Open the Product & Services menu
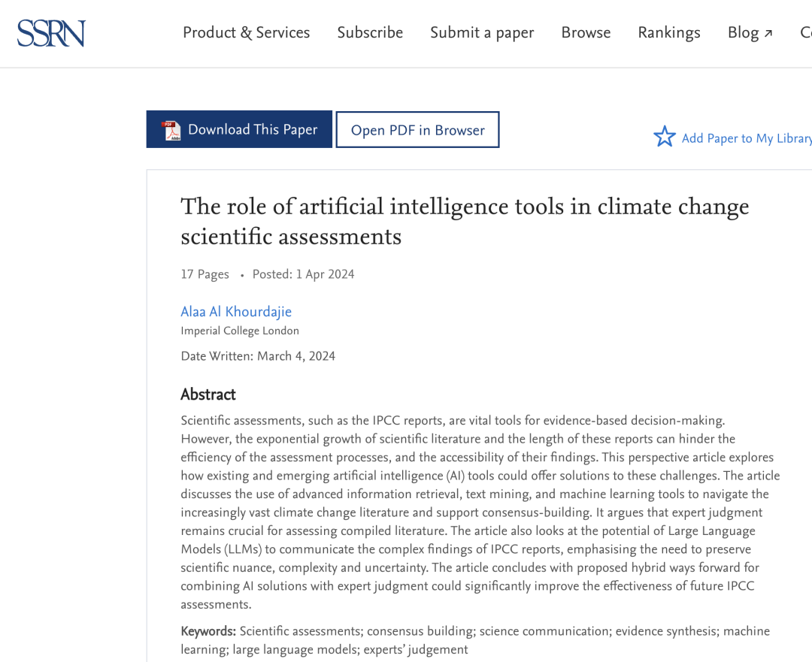The height and width of the screenshot is (662, 812). [x=246, y=33]
